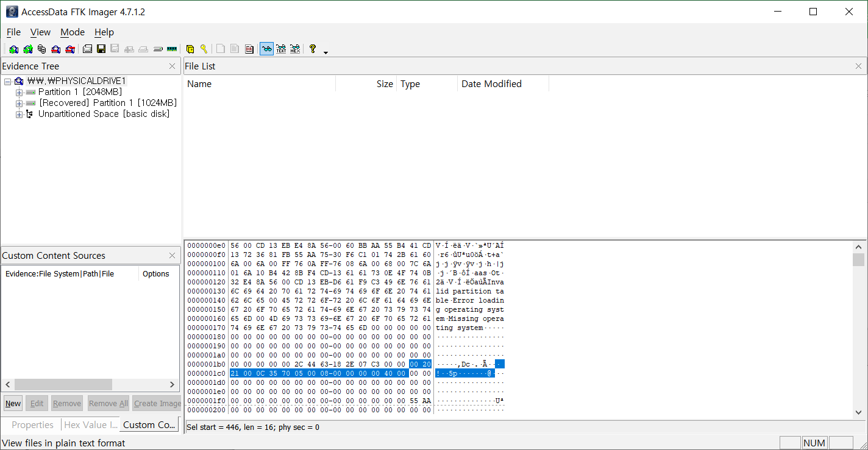Click the horizontal scrollbar thumb in Custom Content Sources
Screen dimensions: 868x450
coord(63,385)
